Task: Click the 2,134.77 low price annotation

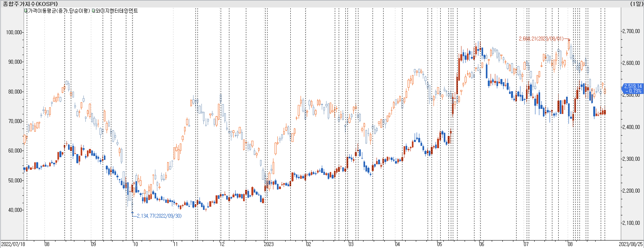Action: [159, 216]
